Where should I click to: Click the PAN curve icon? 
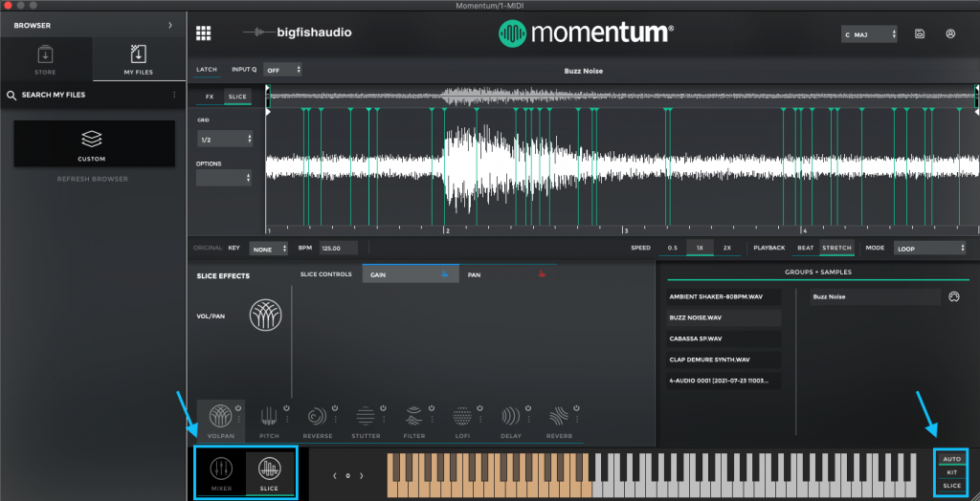(x=542, y=274)
